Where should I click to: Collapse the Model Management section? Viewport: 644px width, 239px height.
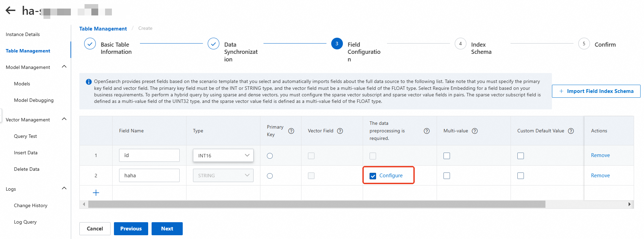[x=64, y=67]
